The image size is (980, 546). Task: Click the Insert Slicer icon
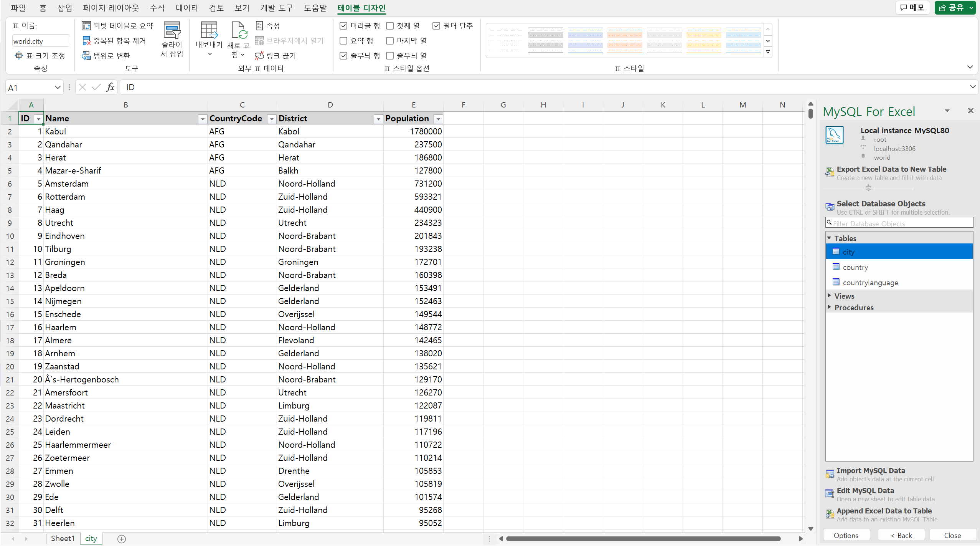172,30
